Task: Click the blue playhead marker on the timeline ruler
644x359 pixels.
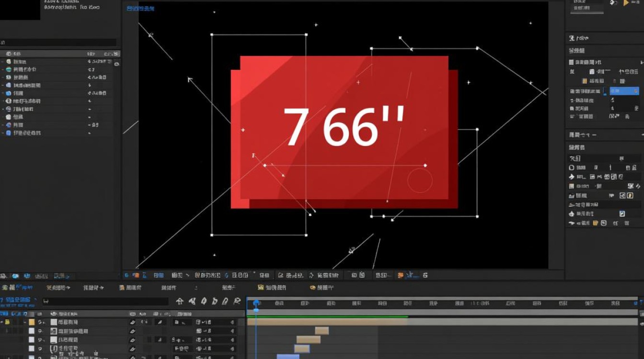Action: pyautogui.click(x=256, y=303)
